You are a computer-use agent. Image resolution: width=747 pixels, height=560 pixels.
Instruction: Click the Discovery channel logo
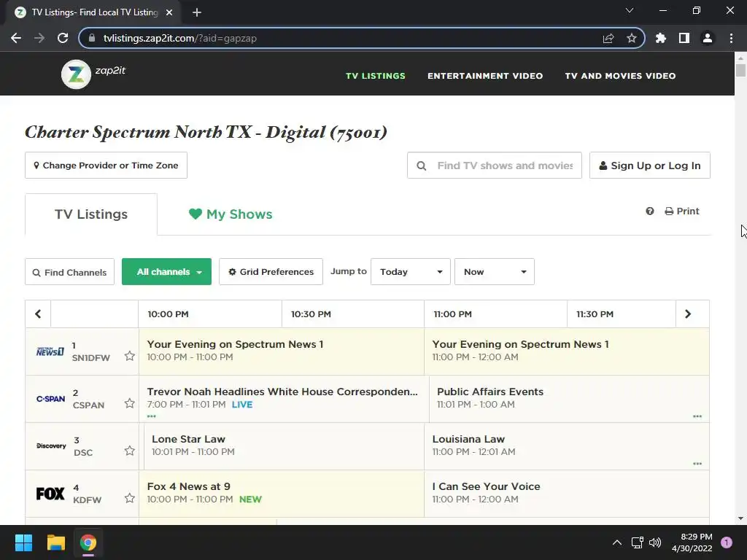tap(51, 446)
